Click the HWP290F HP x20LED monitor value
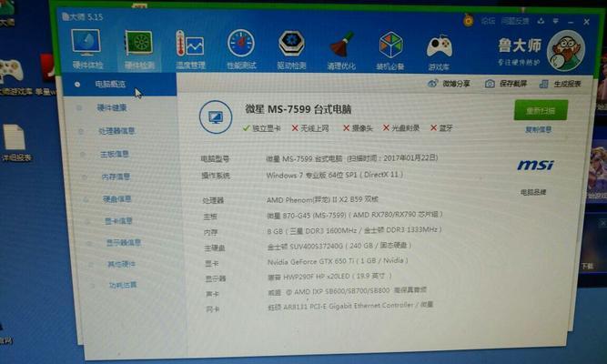The image size is (607, 364). 329,277
